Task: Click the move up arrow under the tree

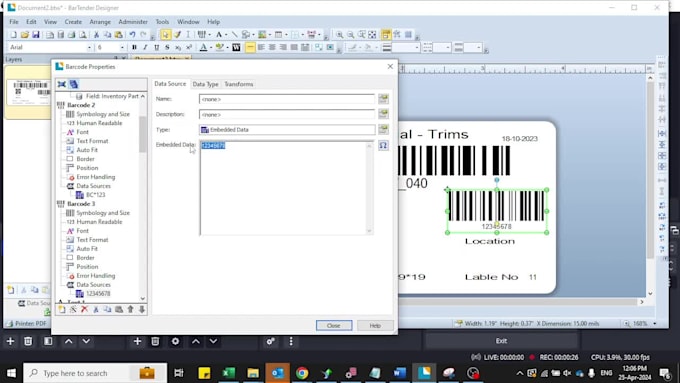Action: click(130, 309)
